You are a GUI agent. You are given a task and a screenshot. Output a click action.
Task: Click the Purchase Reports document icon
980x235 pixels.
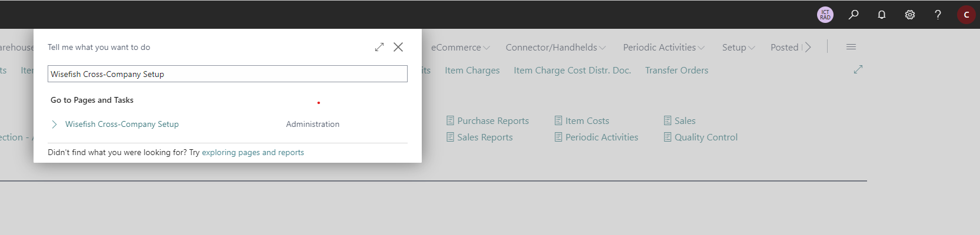click(x=450, y=121)
